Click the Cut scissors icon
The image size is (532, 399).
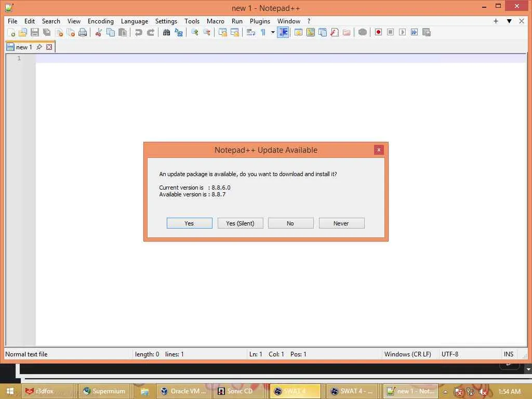(98, 32)
